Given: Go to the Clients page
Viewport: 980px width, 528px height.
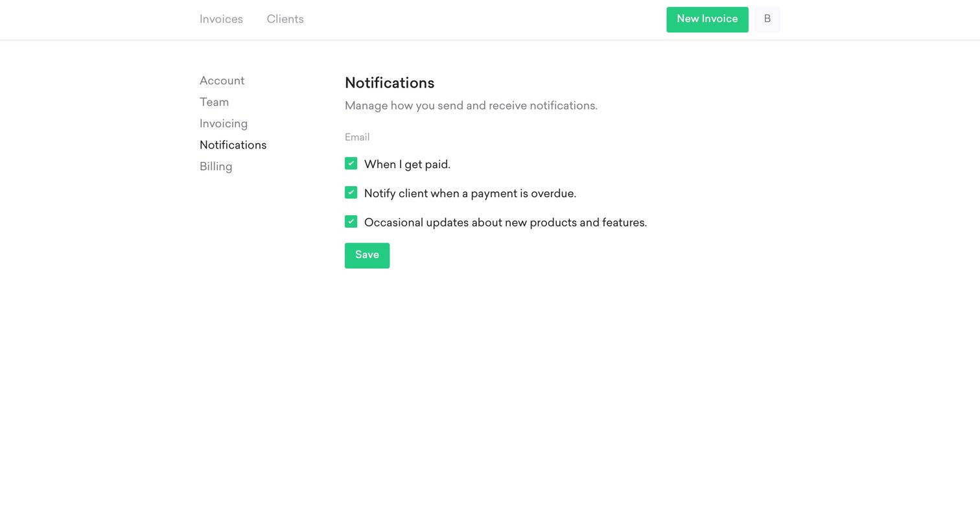Looking at the screenshot, I should 285,19.
